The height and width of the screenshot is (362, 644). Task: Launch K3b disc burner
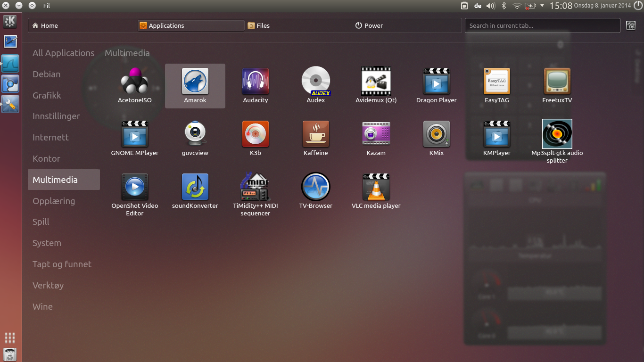point(256,139)
